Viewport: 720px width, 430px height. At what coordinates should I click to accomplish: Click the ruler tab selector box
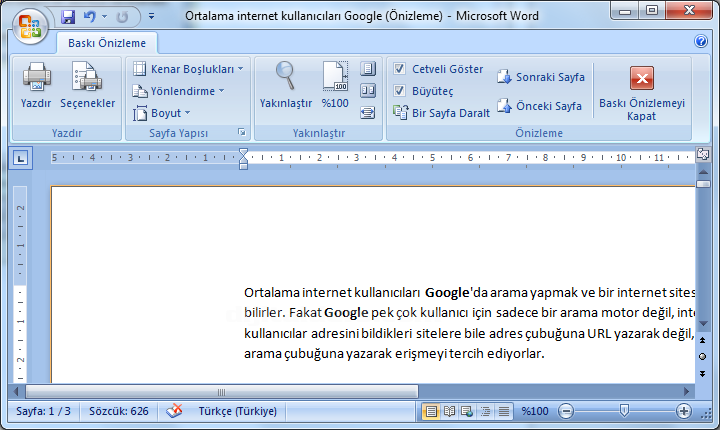tap(20, 159)
